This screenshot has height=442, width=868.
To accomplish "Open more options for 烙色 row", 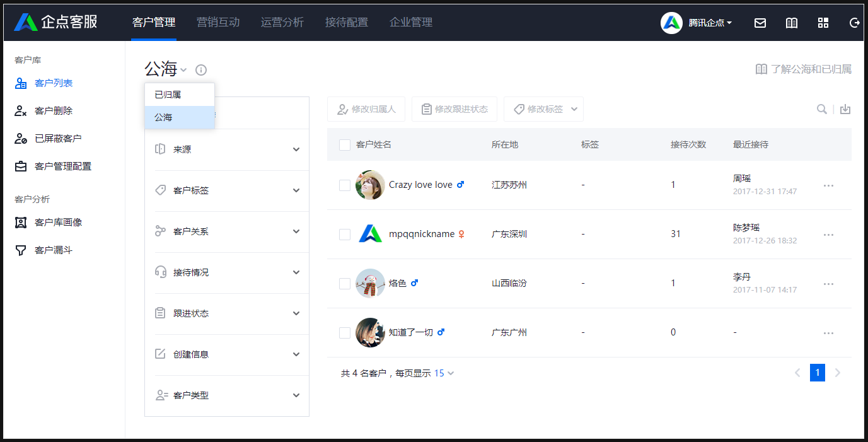I will (828, 284).
